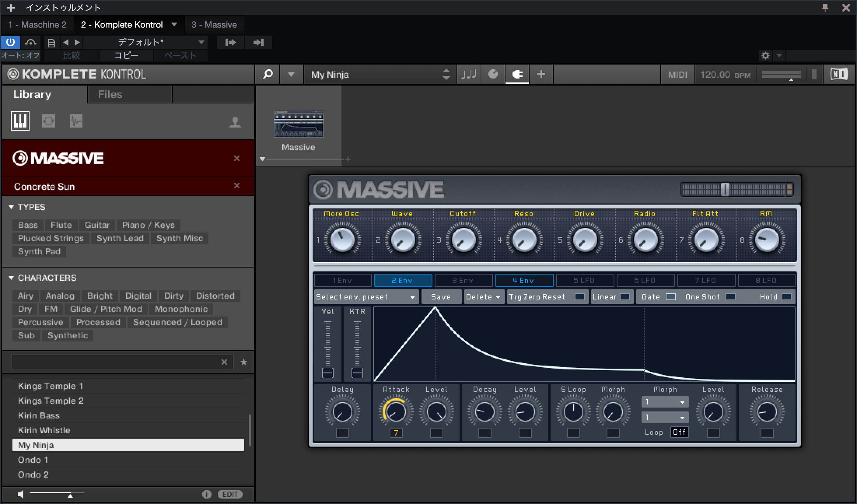857x504 pixels.
Task: Click the sidechain routing arrow button
Action: click(x=231, y=42)
